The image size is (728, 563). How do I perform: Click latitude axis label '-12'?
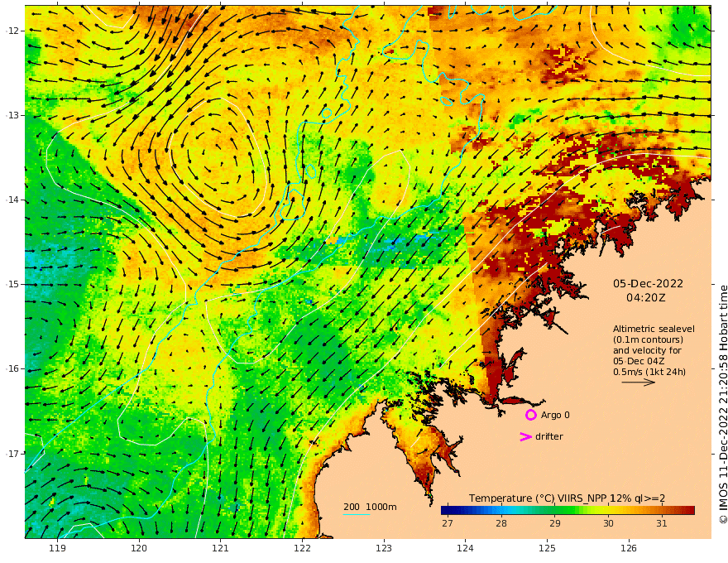pos(12,31)
